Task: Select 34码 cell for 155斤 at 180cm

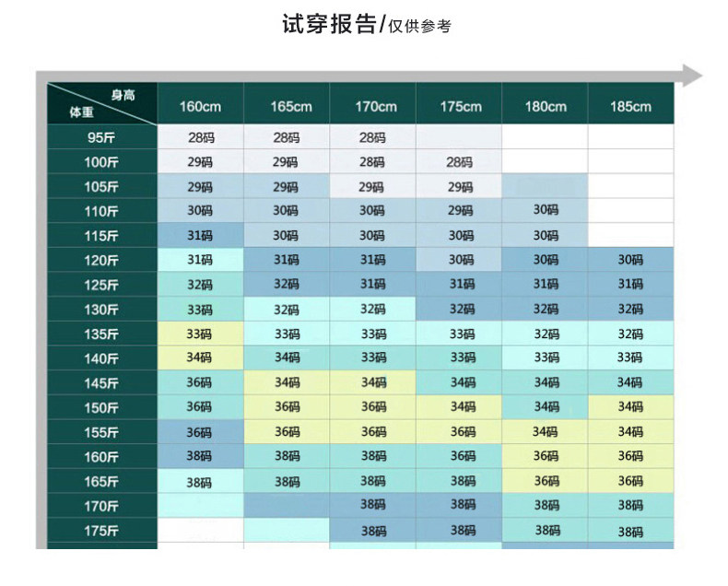Action: (x=545, y=432)
